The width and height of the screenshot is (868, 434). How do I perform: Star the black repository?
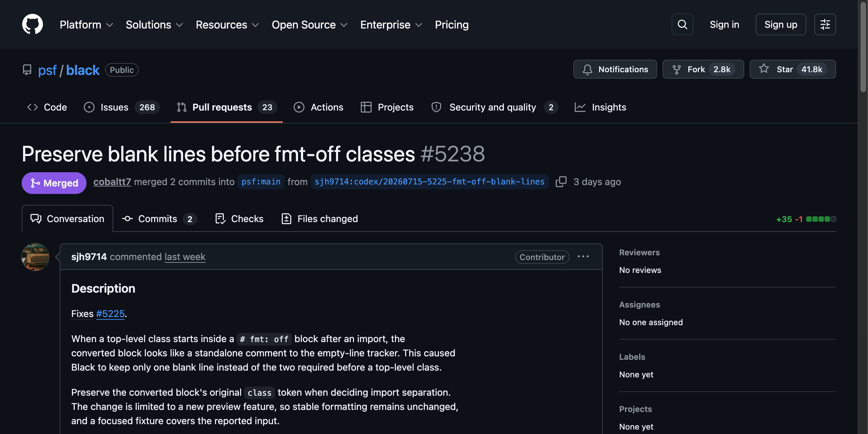tap(793, 69)
